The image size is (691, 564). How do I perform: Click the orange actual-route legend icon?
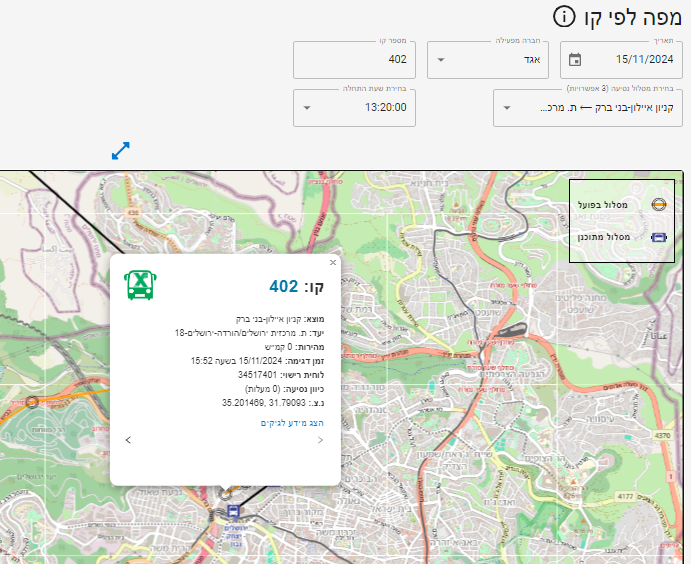[659, 204]
